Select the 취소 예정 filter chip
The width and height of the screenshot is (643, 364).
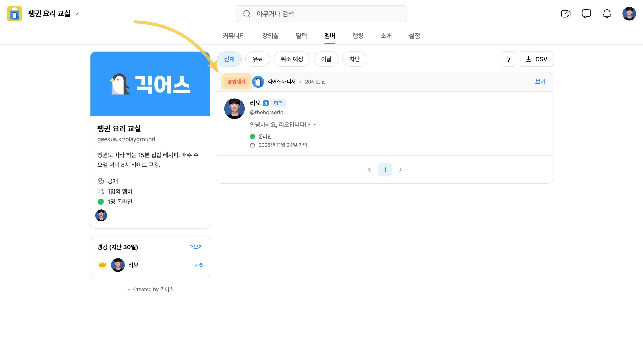[x=292, y=59]
